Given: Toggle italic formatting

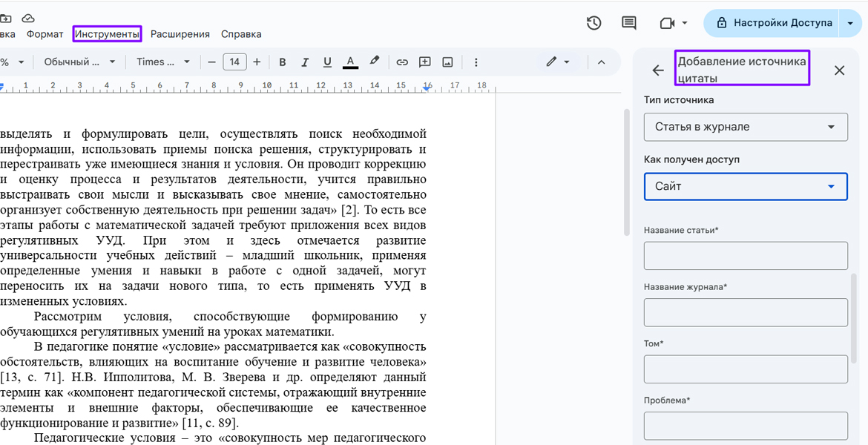Looking at the screenshot, I should [305, 62].
